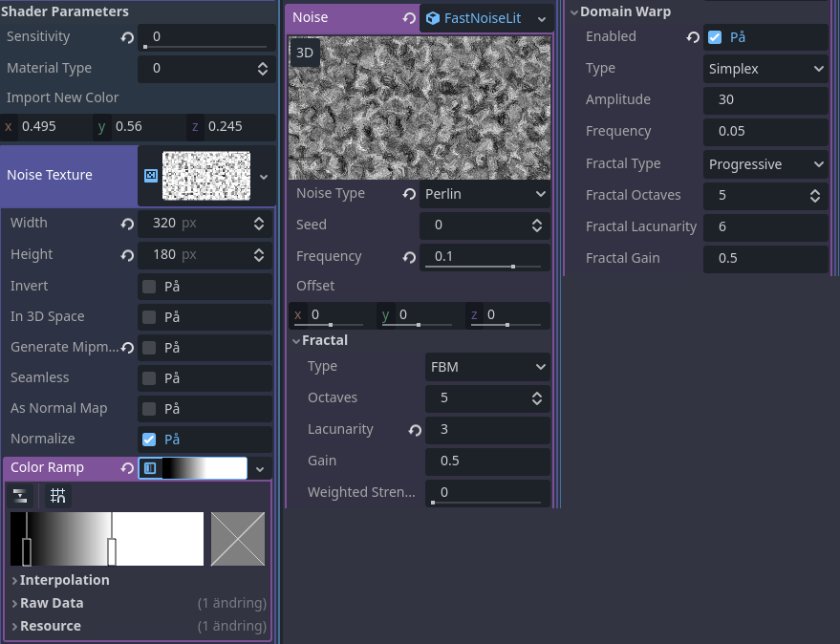Click the Import New Color x field
This screenshot has width=840, height=644.
point(45,127)
